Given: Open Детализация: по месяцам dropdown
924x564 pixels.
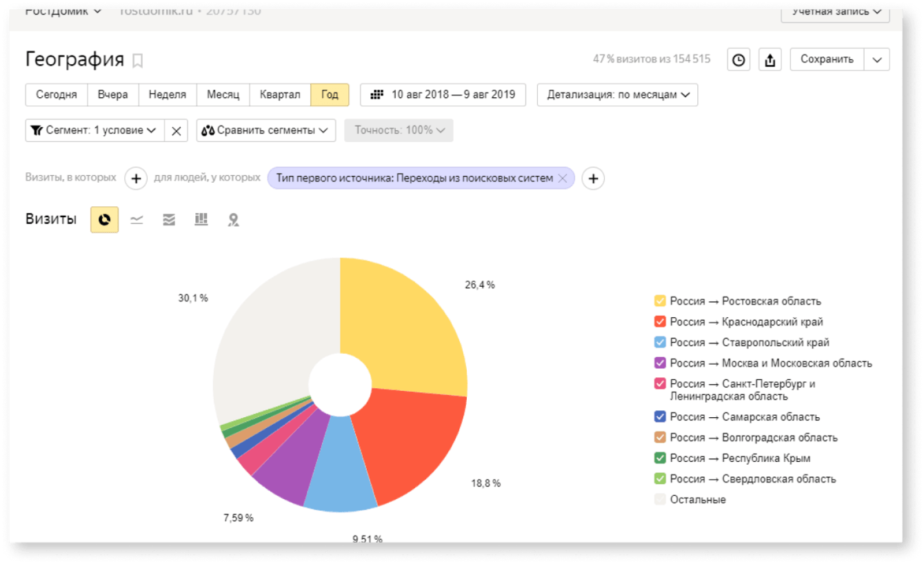Looking at the screenshot, I should coord(617,94).
